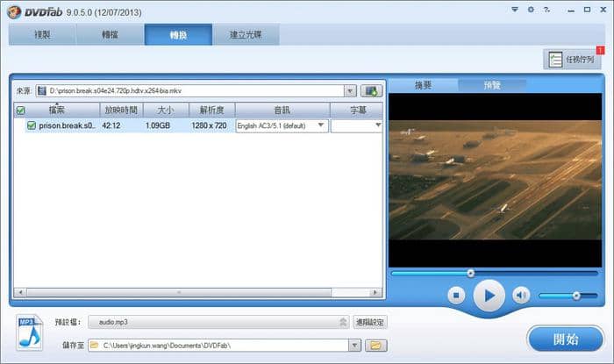Switch to the 轉檔 tab
614x364 pixels.
coord(110,34)
